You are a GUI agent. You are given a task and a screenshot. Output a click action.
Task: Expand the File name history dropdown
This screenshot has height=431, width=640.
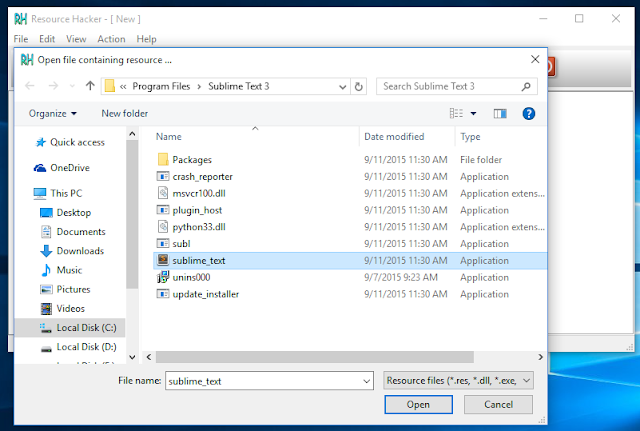366,381
